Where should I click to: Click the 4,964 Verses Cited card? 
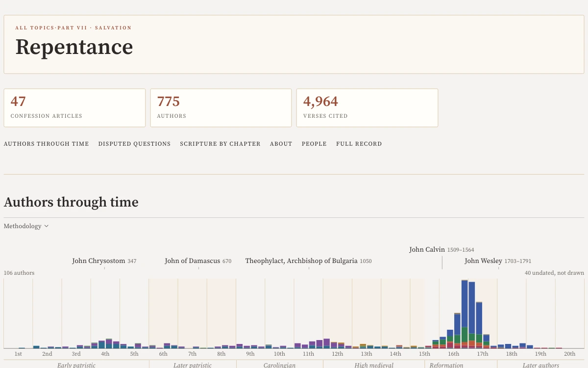367,108
